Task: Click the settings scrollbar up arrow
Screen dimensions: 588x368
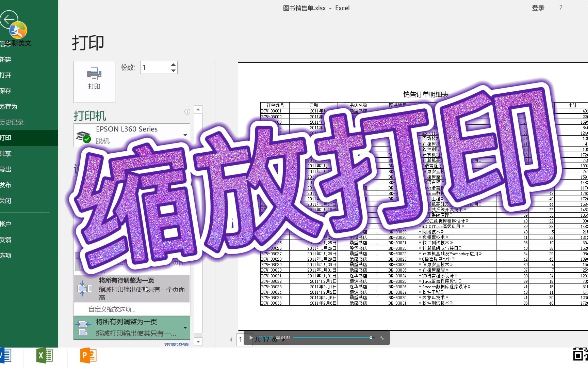Action: click(x=198, y=110)
